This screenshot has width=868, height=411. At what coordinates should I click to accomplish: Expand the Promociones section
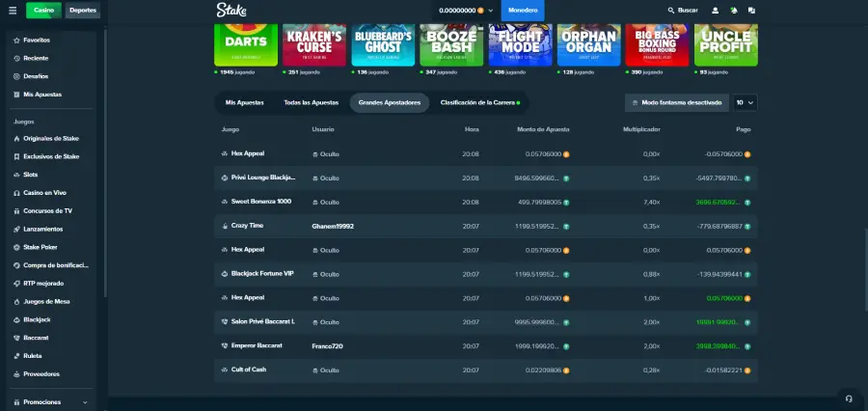(x=48, y=402)
